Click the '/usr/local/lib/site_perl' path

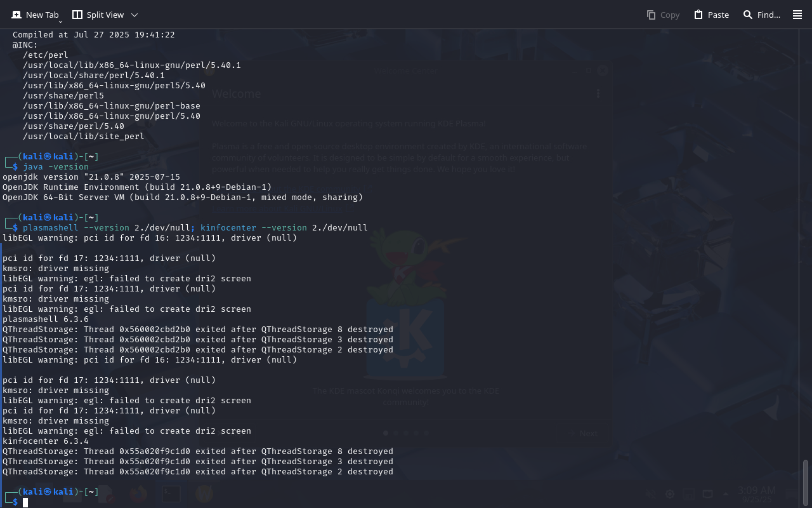click(x=84, y=137)
